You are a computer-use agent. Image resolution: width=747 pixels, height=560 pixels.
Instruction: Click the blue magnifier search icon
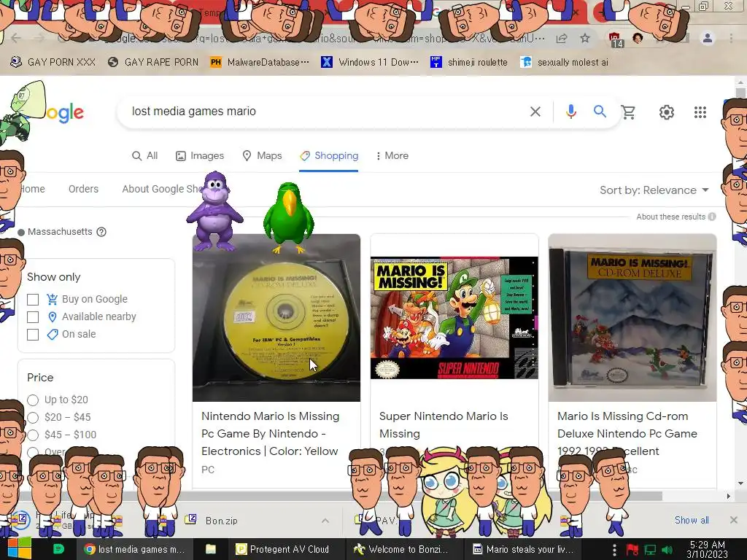point(600,112)
